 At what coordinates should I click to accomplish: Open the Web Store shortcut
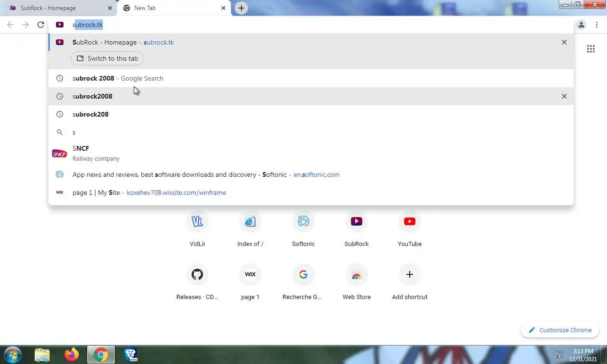pyautogui.click(x=357, y=282)
